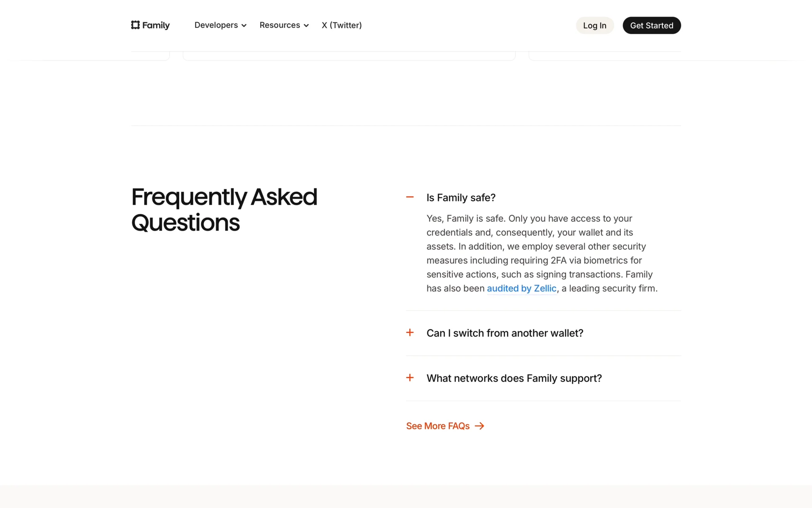Click the chevron arrow beside Resources

pyautogui.click(x=306, y=26)
